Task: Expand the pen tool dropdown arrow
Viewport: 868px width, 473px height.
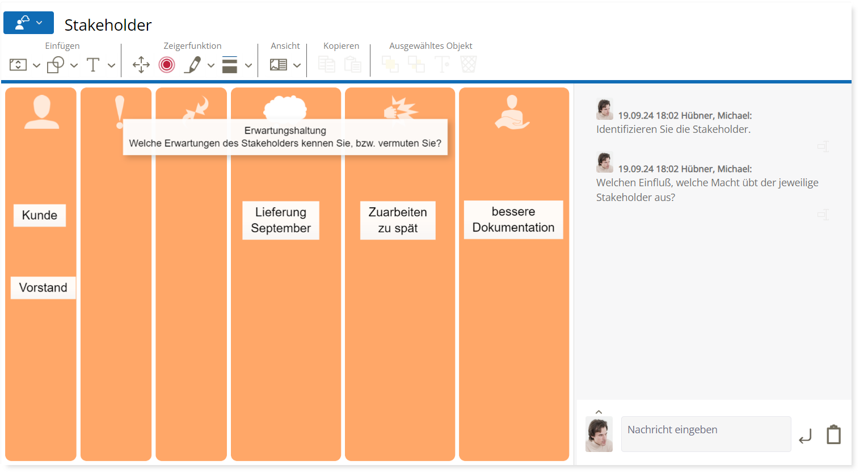Action: click(211, 65)
